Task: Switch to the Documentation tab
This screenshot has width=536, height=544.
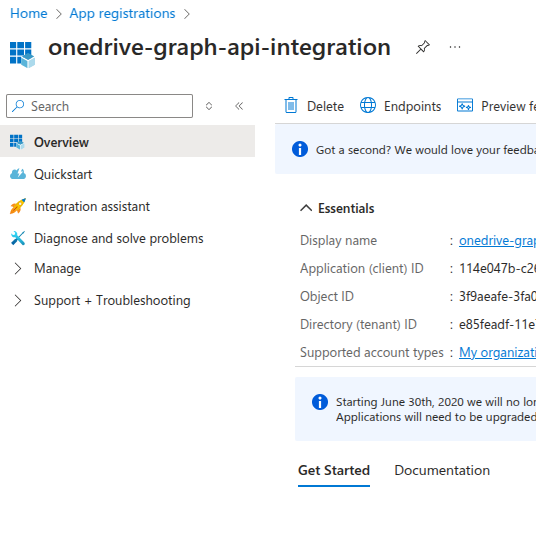Action: [x=442, y=470]
